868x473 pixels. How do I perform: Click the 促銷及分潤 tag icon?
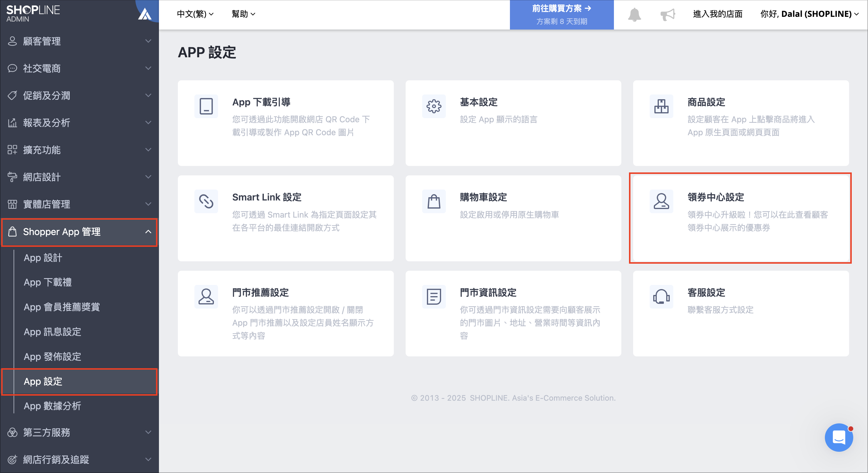click(12, 96)
